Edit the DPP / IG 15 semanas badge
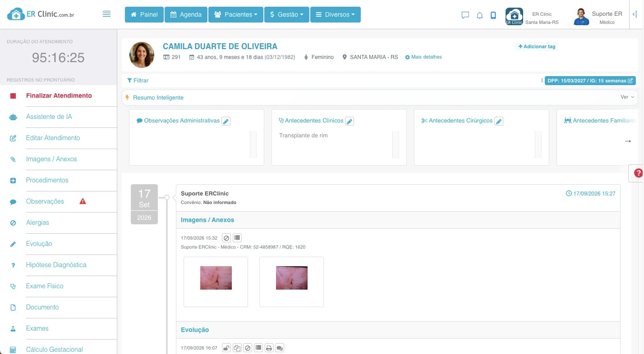Screen dimensions: 644x354 [590, 81]
